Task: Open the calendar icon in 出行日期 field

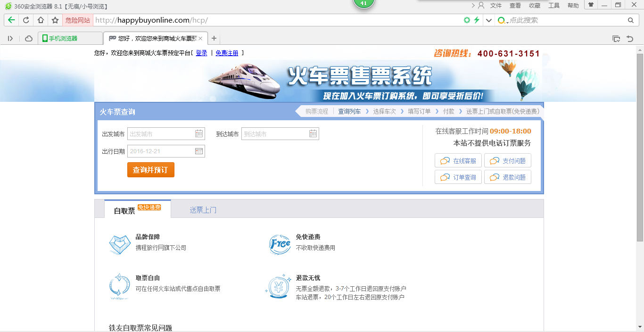Action: 199,151
